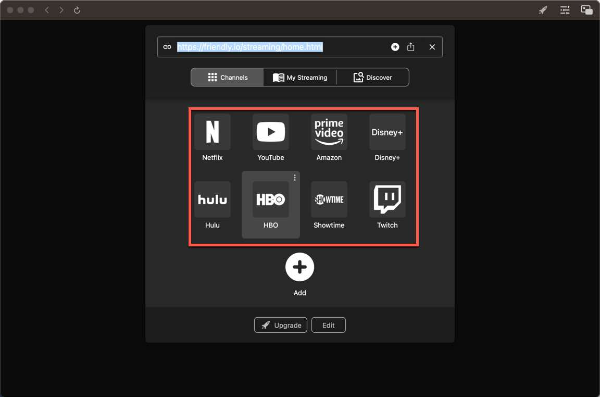Switch to the Channels tab

228,77
